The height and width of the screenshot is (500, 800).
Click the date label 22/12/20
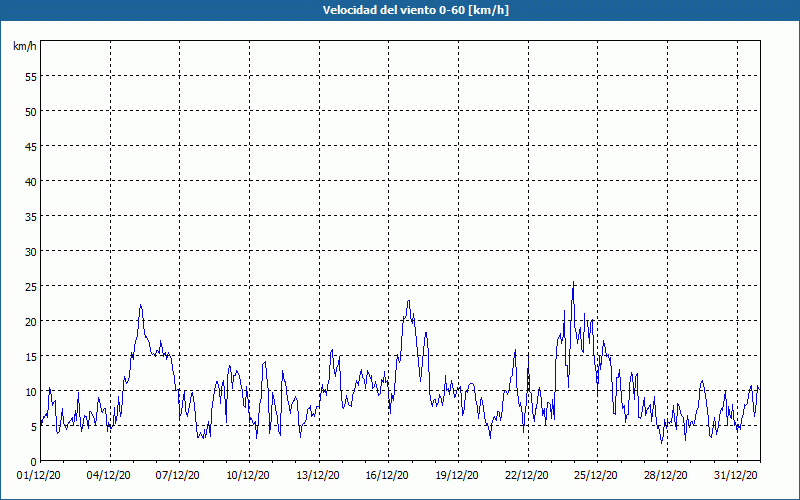click(x=527, y=476)
